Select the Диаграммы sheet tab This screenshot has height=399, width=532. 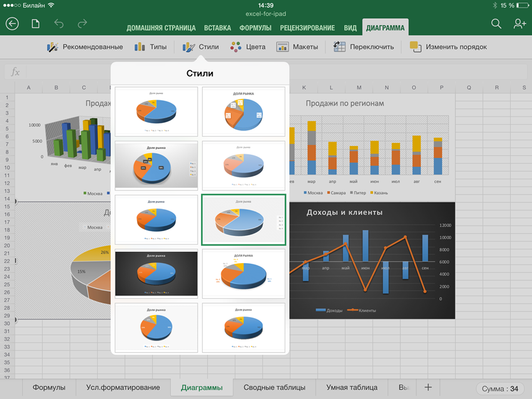202,388
